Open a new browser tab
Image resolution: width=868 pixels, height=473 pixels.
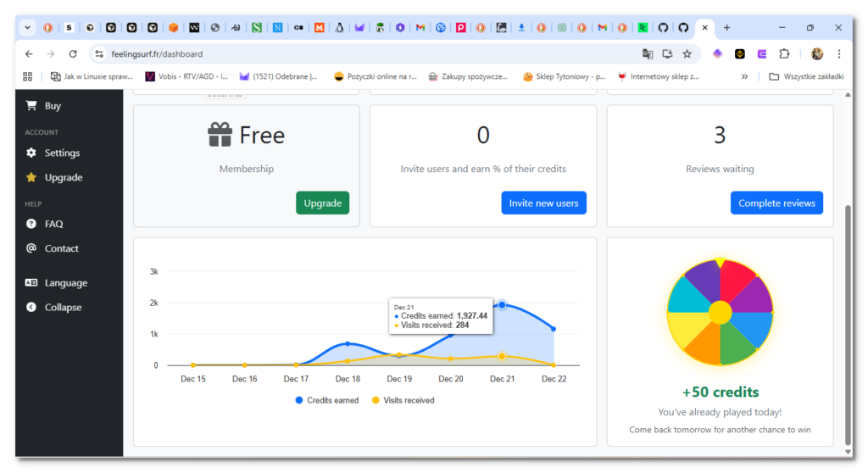pos(726,28)
